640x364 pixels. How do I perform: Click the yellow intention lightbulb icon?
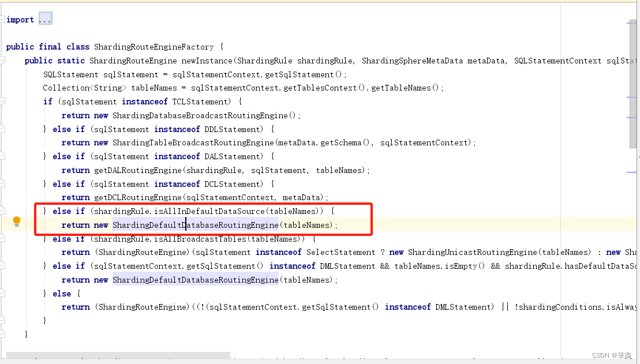tap(16, 220)
